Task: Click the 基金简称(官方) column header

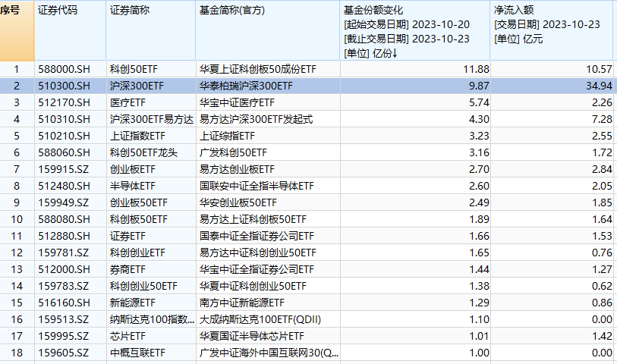Action: 268,30
